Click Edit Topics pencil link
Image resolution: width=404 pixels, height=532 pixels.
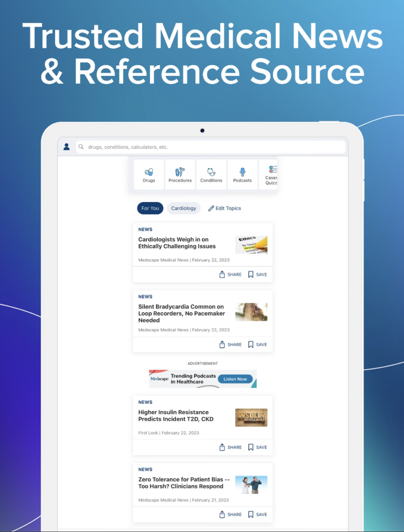[224, 208]
